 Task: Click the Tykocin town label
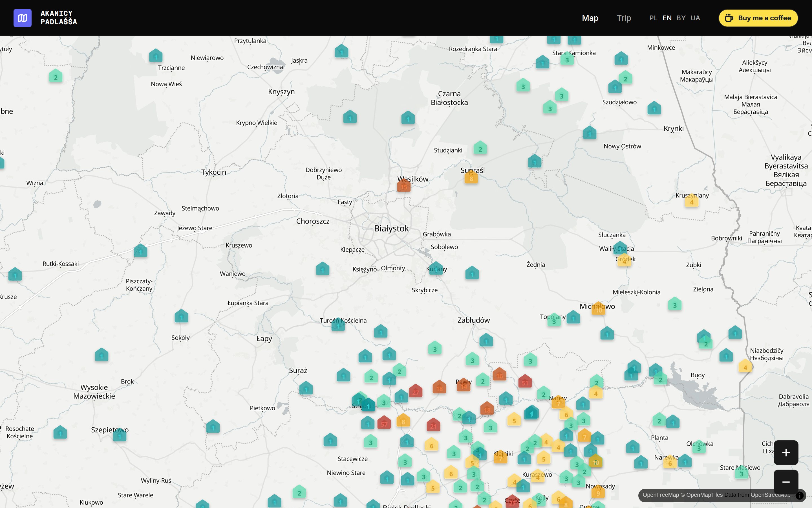pos(213,172)
